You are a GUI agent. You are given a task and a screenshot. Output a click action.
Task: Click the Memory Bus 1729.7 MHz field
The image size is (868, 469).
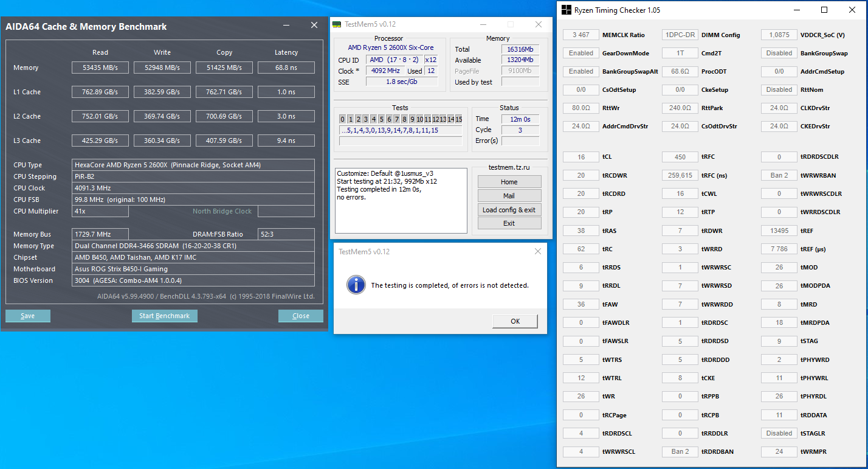100,234
